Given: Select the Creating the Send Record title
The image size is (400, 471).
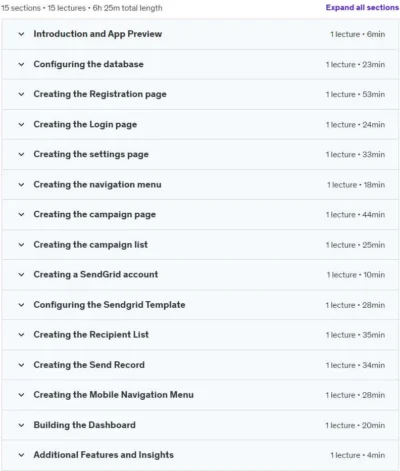Looking at the screenshot, I should (x=89, y=365).
